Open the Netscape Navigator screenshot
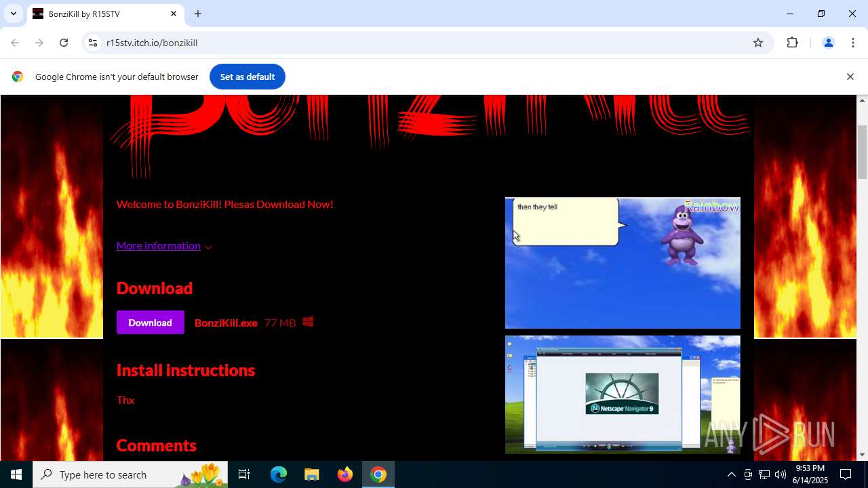This screenshot has height=488, width=868. click(623, 394)
